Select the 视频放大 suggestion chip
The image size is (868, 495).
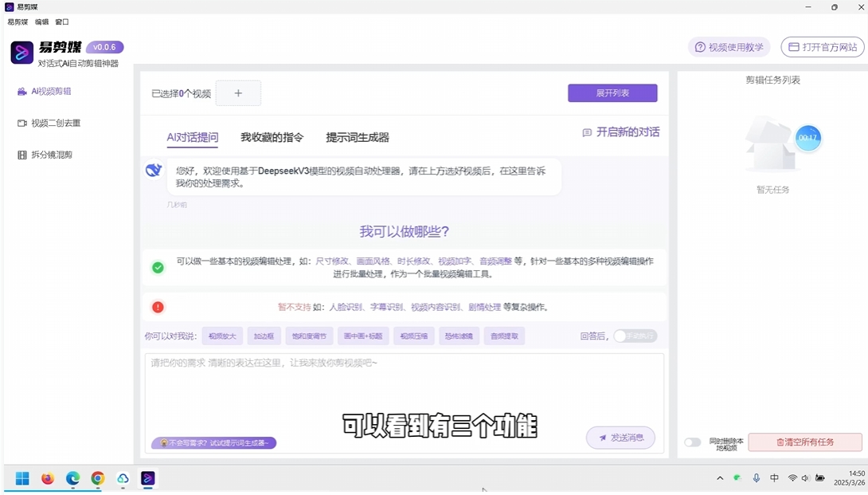pos(222,336)
